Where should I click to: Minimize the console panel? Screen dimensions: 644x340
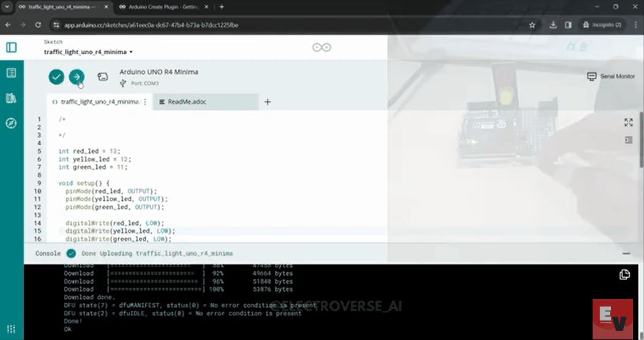point(626,253)
